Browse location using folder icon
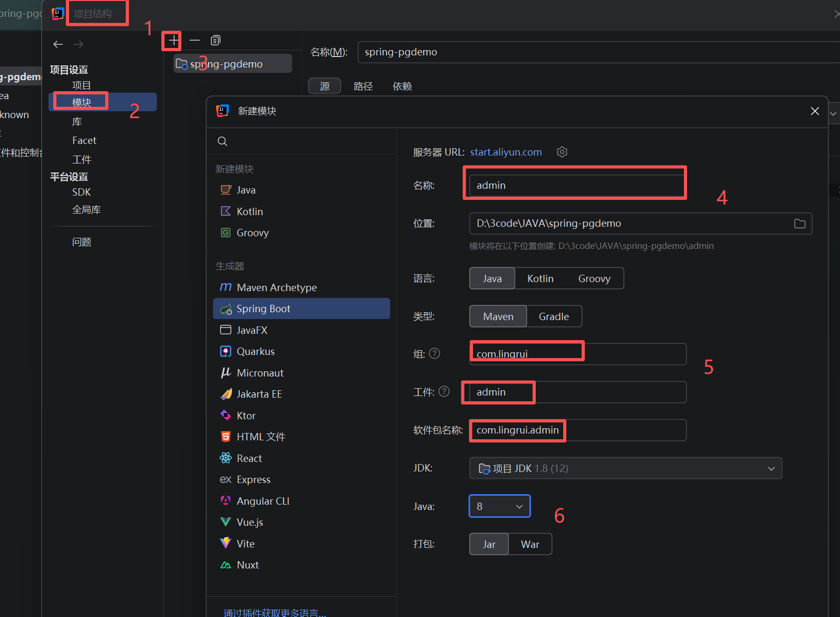 click(799, 224)
